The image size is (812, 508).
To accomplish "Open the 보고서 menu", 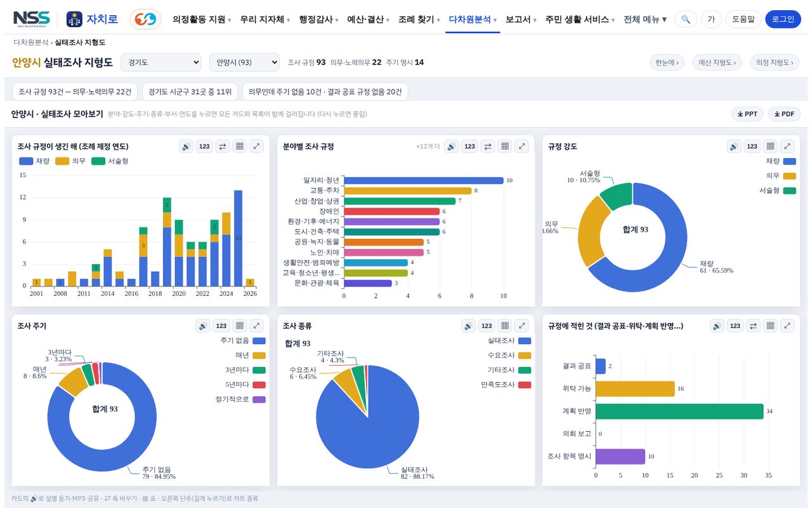I will tap(521, 20).
